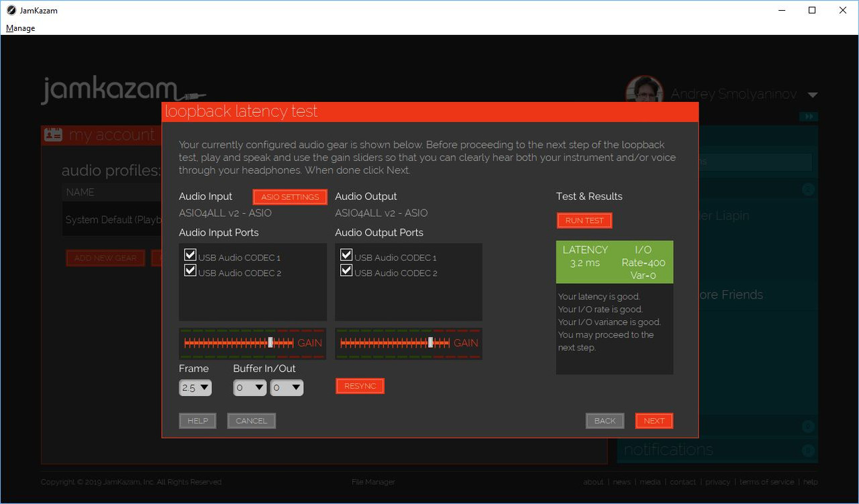Open the terms of service link

click(x=766, y=482)
